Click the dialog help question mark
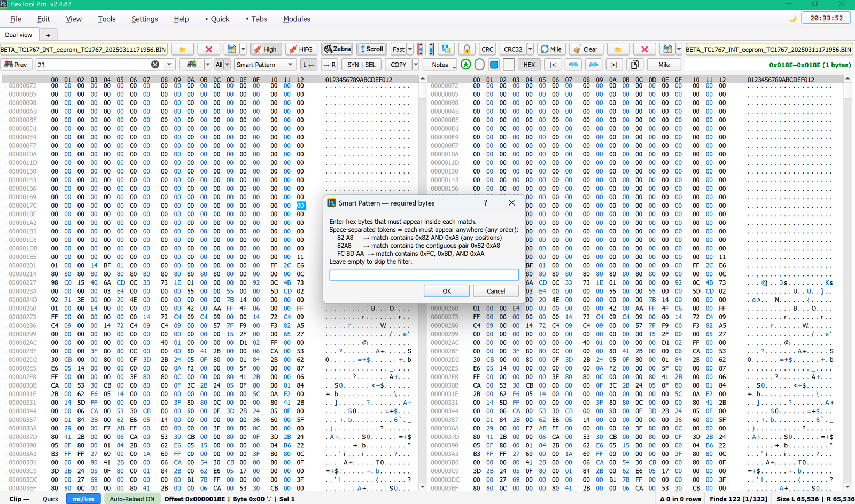This screenshot has width=855, height=504. point(486,203)
